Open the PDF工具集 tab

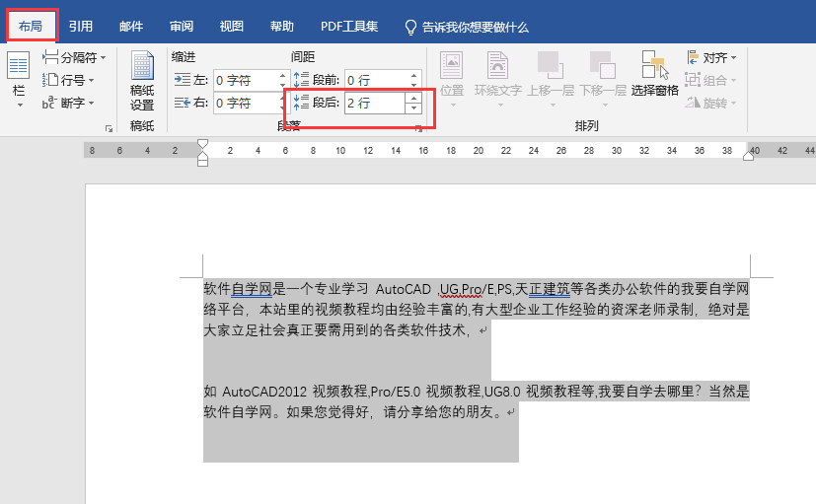pos(349,26)
